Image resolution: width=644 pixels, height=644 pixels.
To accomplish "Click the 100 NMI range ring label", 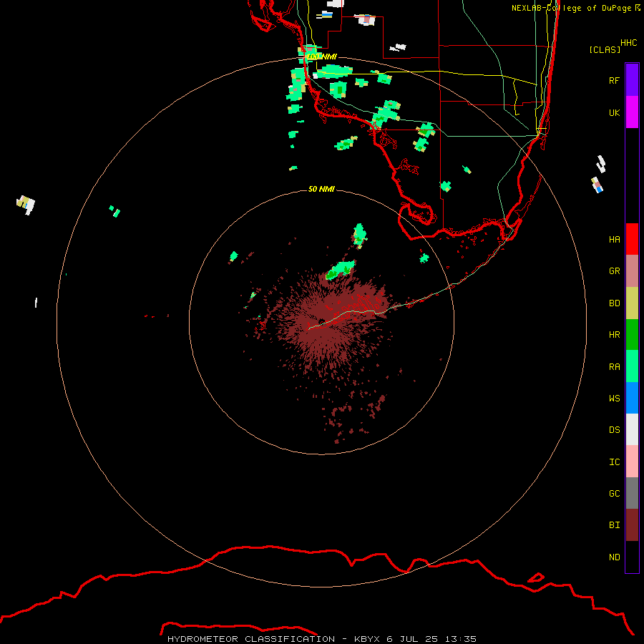I will pyautogui.click(x=321, y=57).
